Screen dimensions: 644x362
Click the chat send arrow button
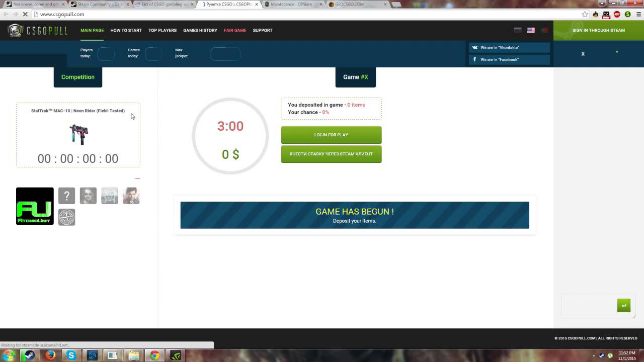[623, 305]
